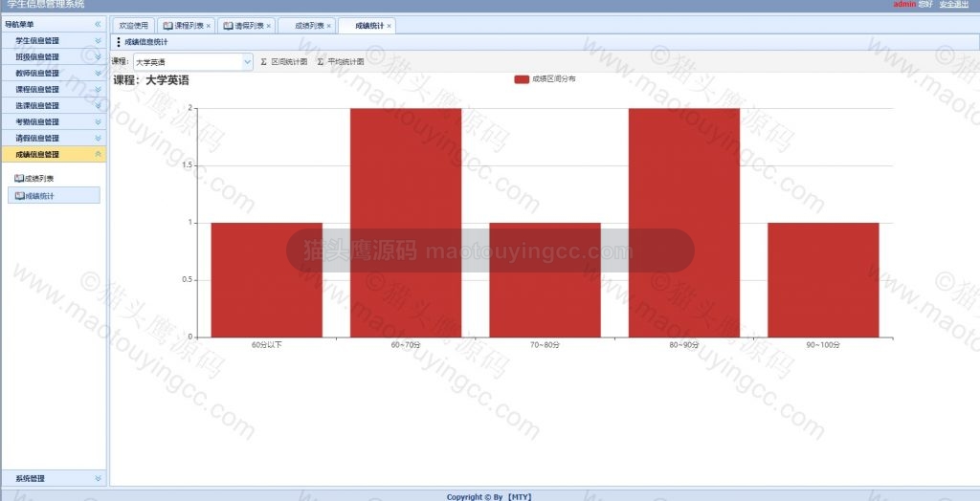The height and width of the screenshot is (501, 980).
Task: Click the red 成绩区间分布 legend swatch
Action: click(522, 79)
